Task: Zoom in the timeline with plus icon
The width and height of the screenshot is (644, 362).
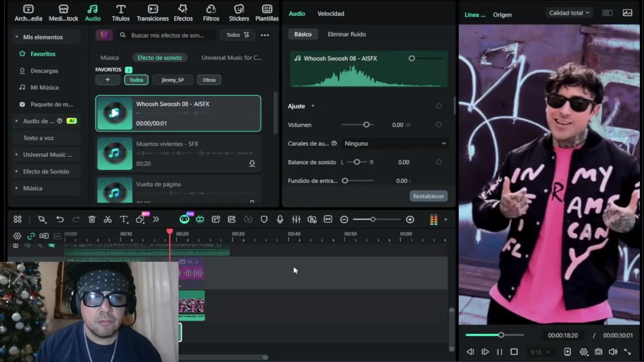Action: [410, 219]
